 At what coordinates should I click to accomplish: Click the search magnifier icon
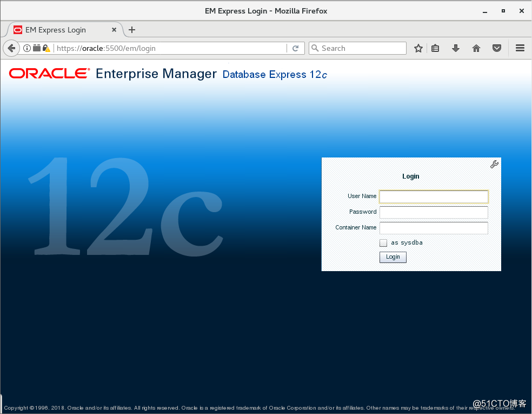315,48
